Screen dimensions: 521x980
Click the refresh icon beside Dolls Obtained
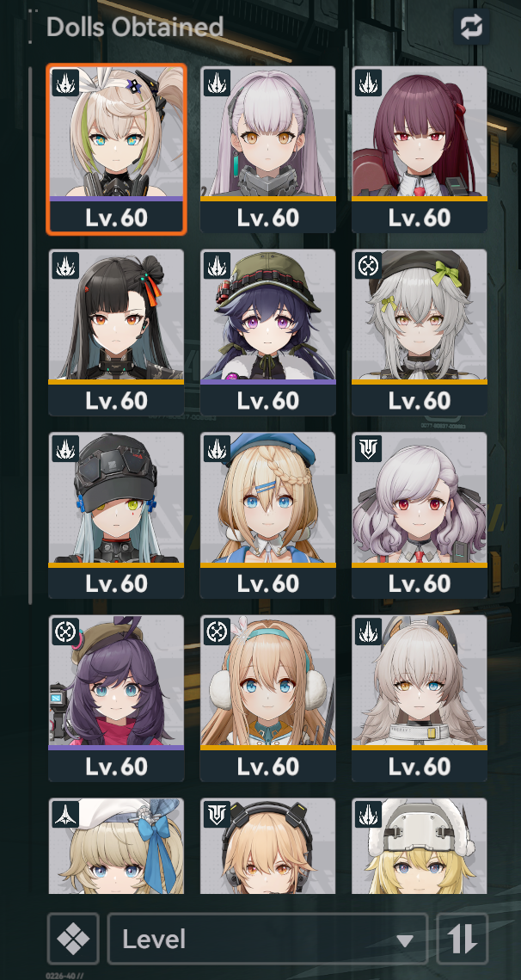click(x=470, y=27)
